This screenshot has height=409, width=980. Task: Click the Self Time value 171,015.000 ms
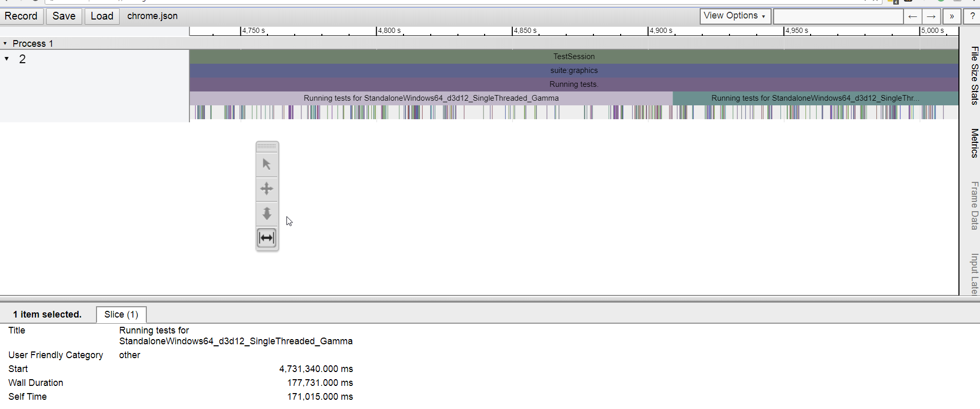(320, 397)
